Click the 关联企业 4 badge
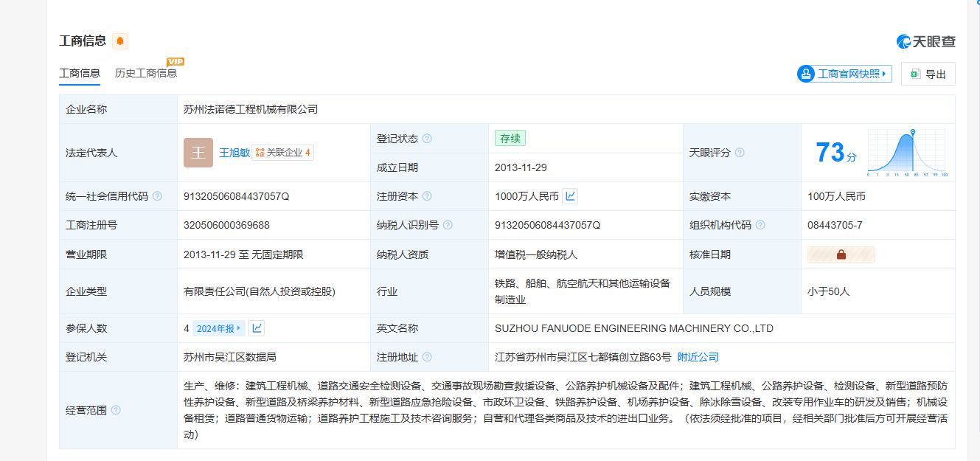 (283, 153)
